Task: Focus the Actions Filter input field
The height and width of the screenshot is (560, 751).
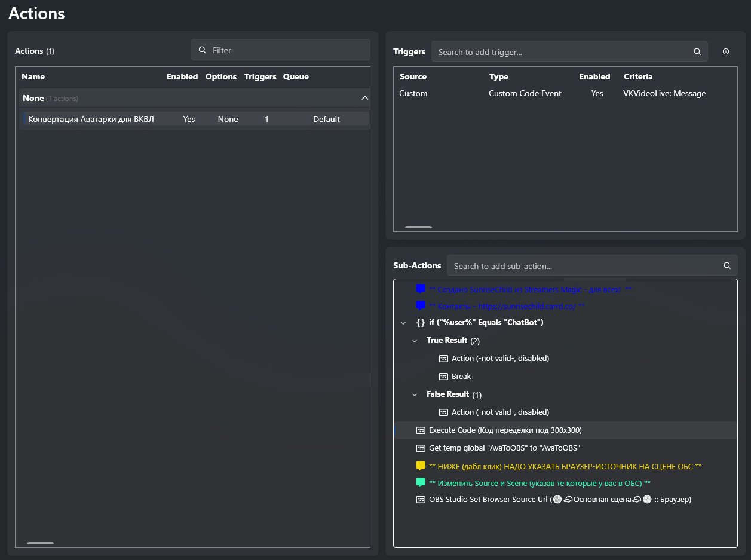Action: pyautogui.click(x=287, y=50)
